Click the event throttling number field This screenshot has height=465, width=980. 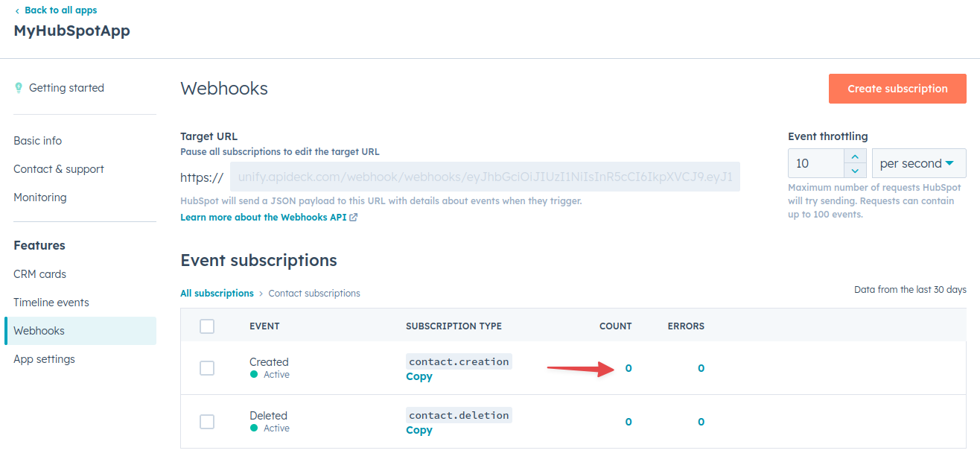pos(816,163)
